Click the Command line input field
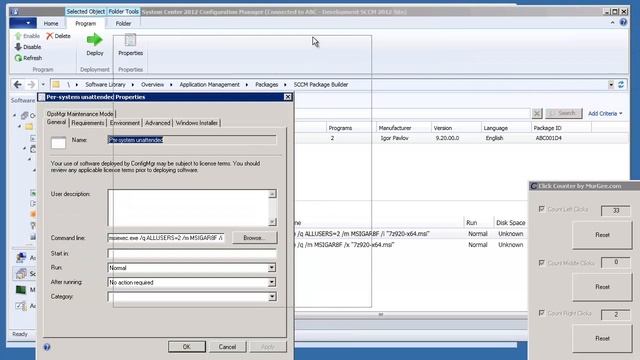 pos(166,238)
